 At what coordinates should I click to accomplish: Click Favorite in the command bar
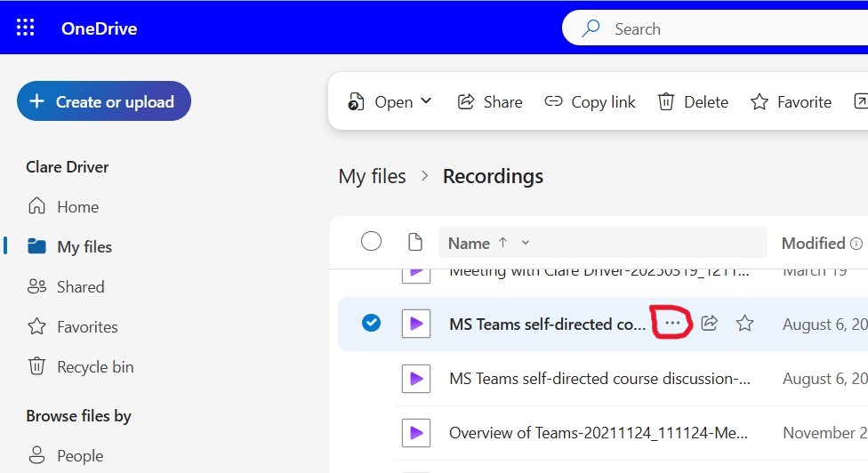point(791,101)
